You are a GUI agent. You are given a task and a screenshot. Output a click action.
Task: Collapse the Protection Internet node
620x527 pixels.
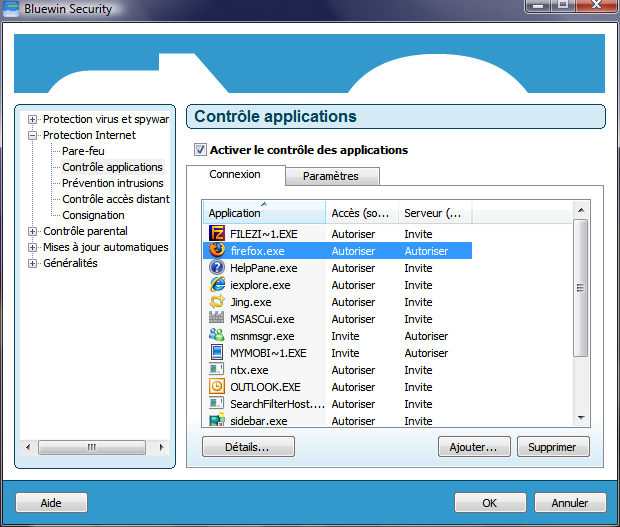click(x=32, y=135)
